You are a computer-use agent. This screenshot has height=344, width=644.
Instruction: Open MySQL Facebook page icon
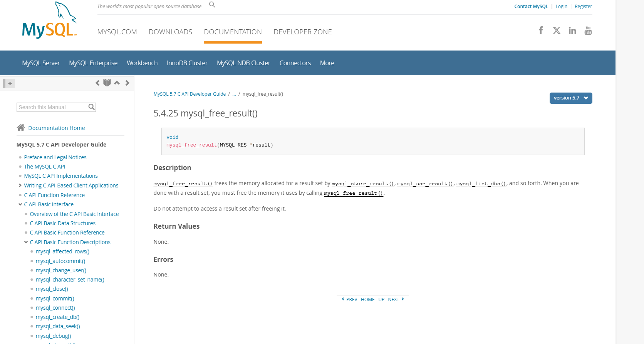[x=541, y=30]
